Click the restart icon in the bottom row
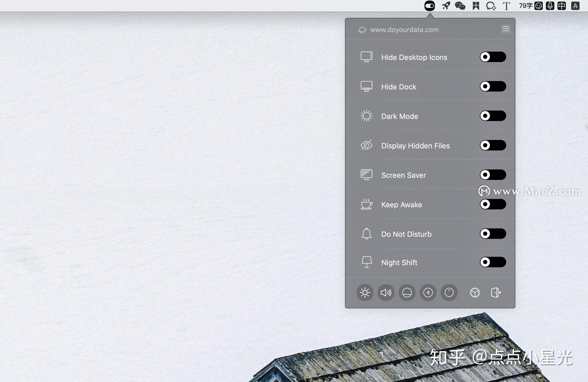588x382 pixels. [428, 293]
